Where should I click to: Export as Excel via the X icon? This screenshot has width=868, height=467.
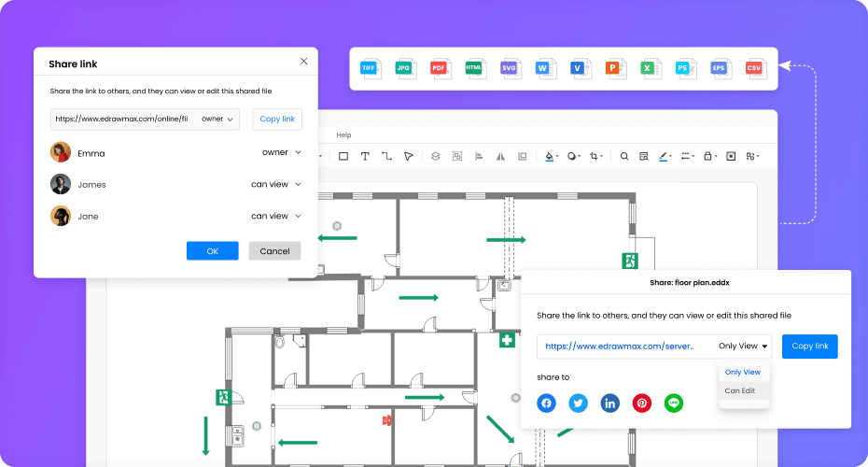[x=647, y=68]
